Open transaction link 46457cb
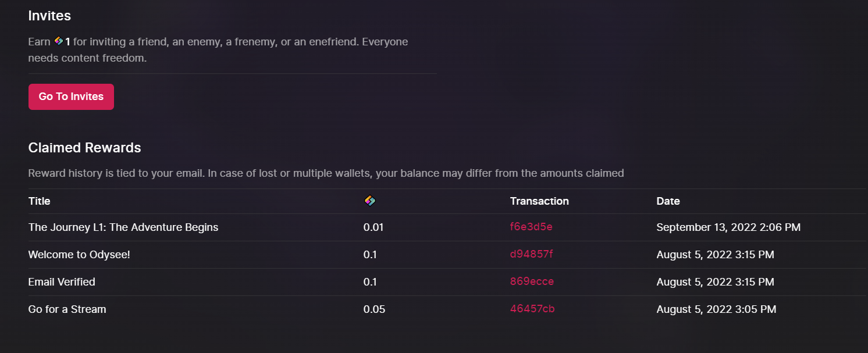 (532, 309)
